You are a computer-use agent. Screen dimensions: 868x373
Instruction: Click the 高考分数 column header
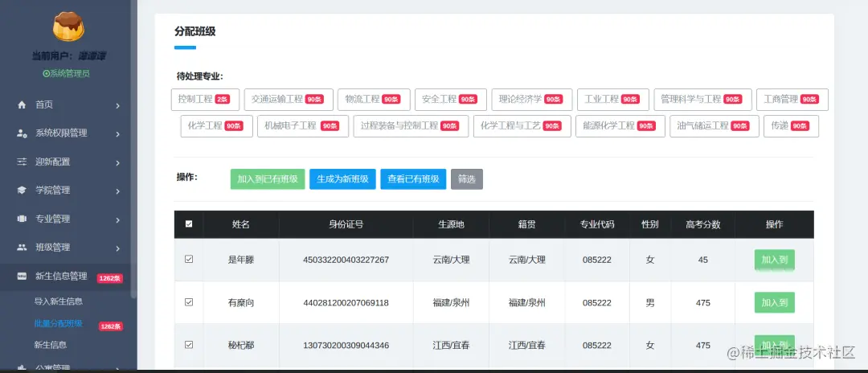pos(703,224)
